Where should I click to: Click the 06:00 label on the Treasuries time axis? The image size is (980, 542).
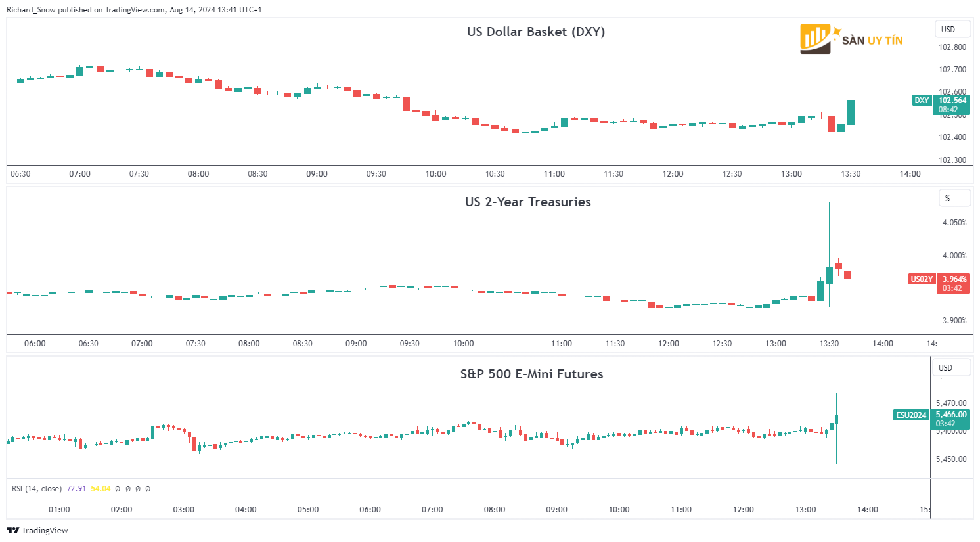pos(35,344)
